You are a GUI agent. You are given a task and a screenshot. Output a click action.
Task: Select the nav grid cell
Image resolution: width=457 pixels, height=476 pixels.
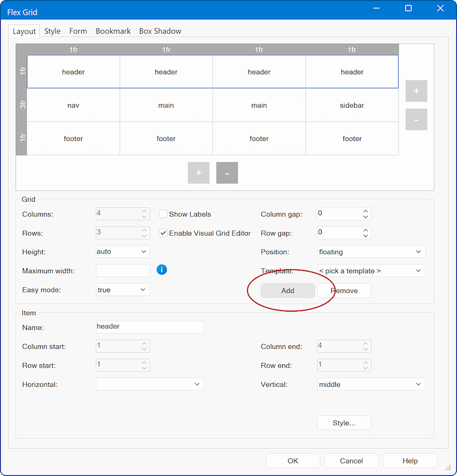(73, 105)
